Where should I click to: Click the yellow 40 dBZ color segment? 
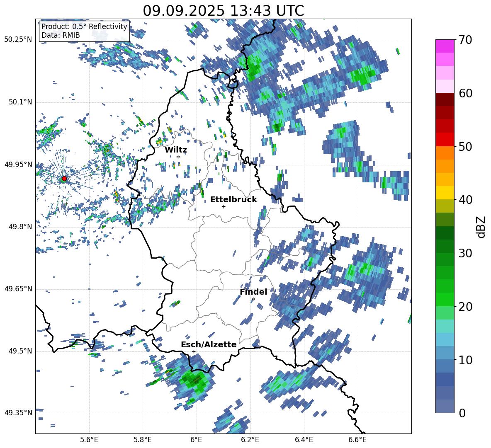[445, 193]
